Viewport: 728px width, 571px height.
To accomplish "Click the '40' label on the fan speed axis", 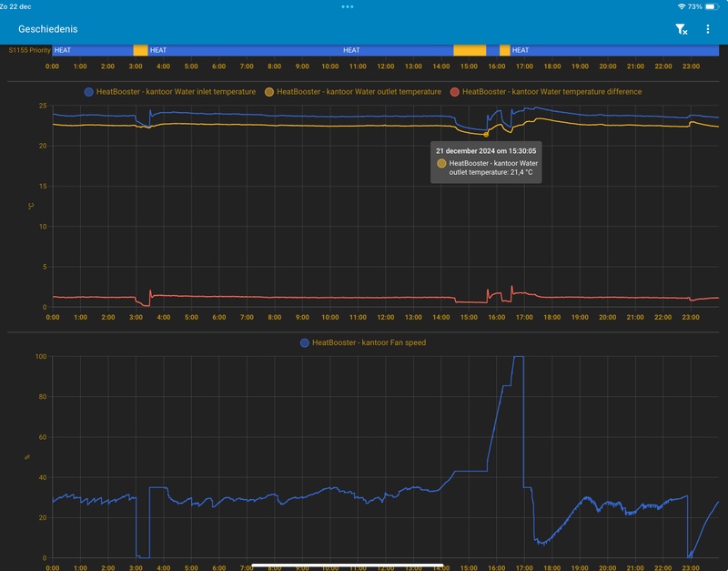I will pyautogui.click(x=43, y=477).
